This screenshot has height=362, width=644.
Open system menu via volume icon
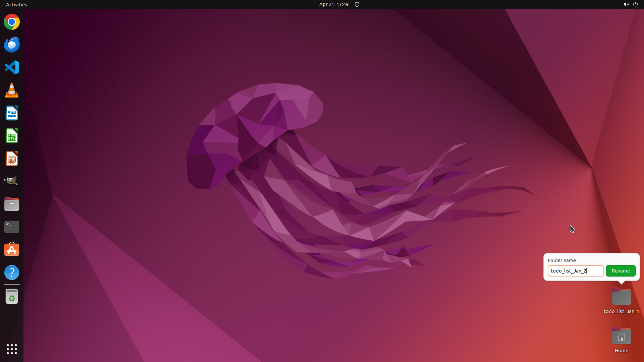626,4
